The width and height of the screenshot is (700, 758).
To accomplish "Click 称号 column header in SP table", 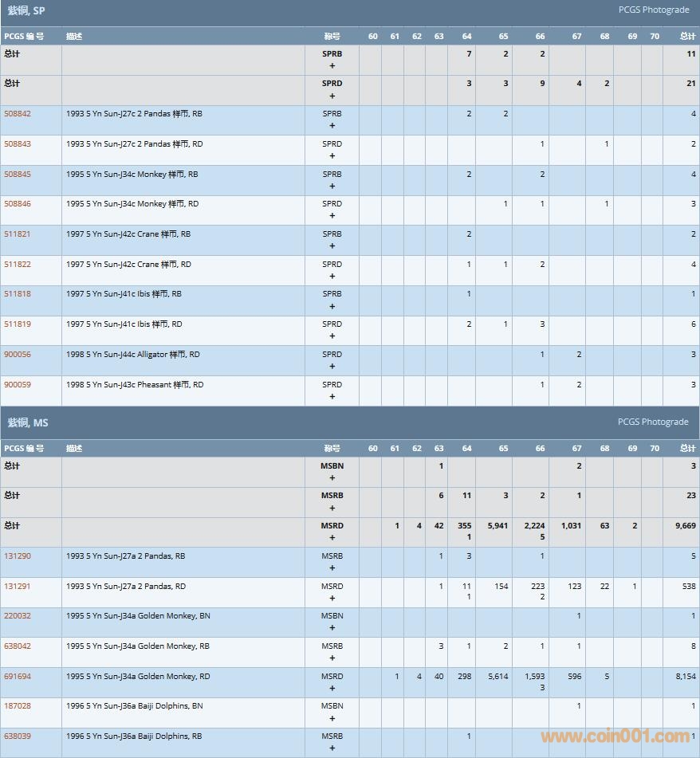I will [x=332, y=37].
